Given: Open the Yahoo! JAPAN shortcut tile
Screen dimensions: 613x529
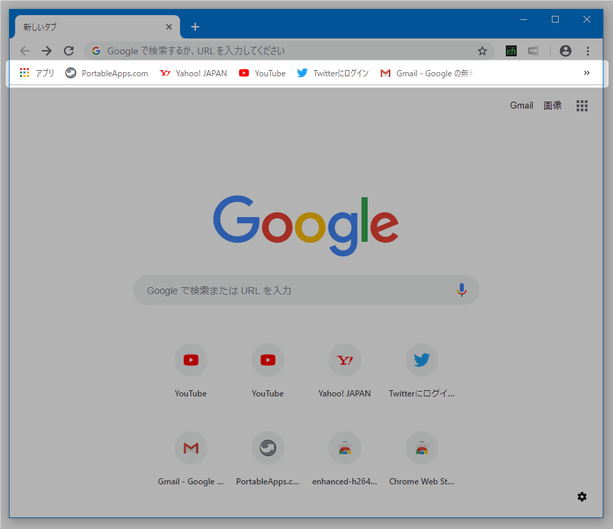Looking at the screenshot, I should coord(344,371).
